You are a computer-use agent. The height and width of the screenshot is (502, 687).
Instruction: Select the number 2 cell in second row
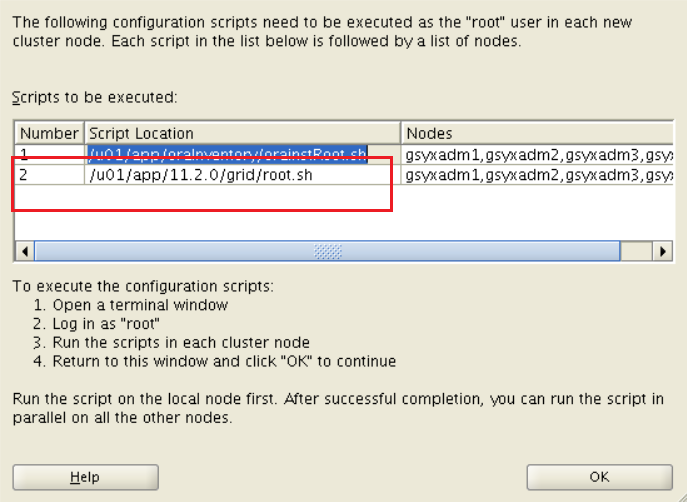click(49, 175)
